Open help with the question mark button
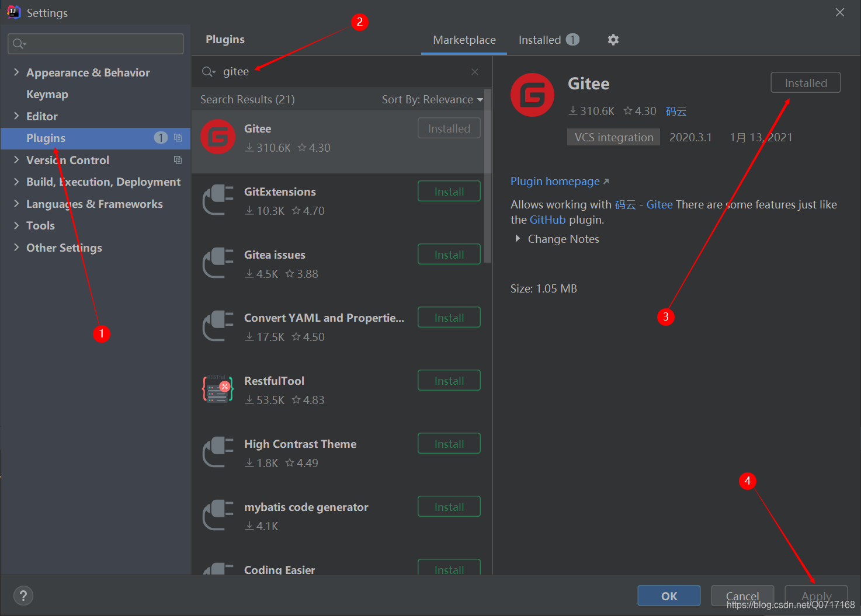Viewport: 861px width, 616px height. (23, 596)
